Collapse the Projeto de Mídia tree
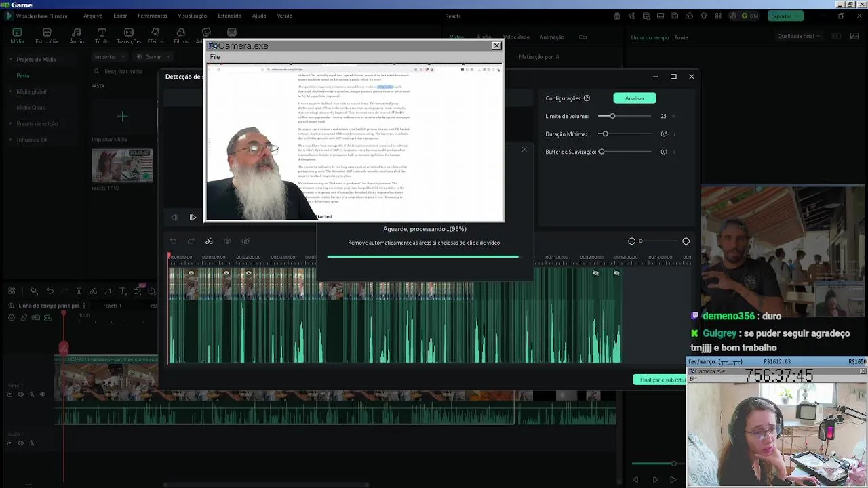 point(11,60)
